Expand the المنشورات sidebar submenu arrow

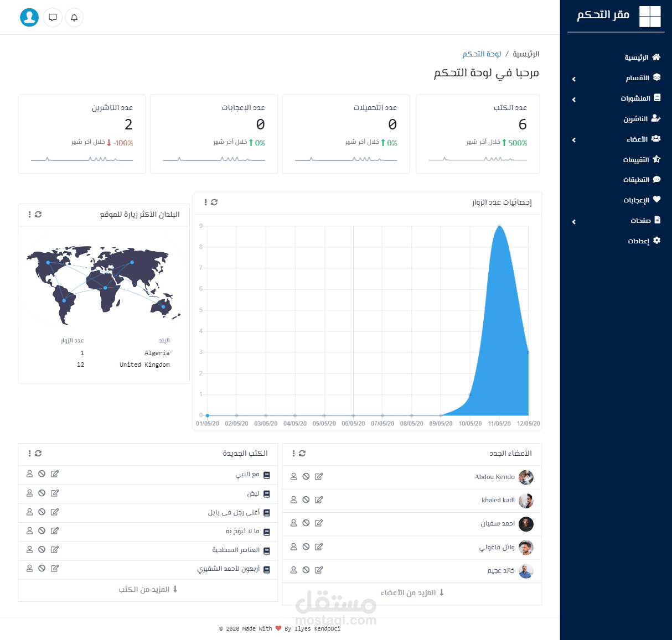click(574, 100)
